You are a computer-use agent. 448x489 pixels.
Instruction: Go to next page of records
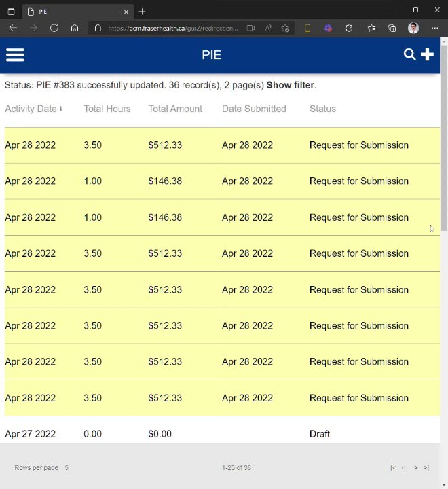[x=416, y=468]
